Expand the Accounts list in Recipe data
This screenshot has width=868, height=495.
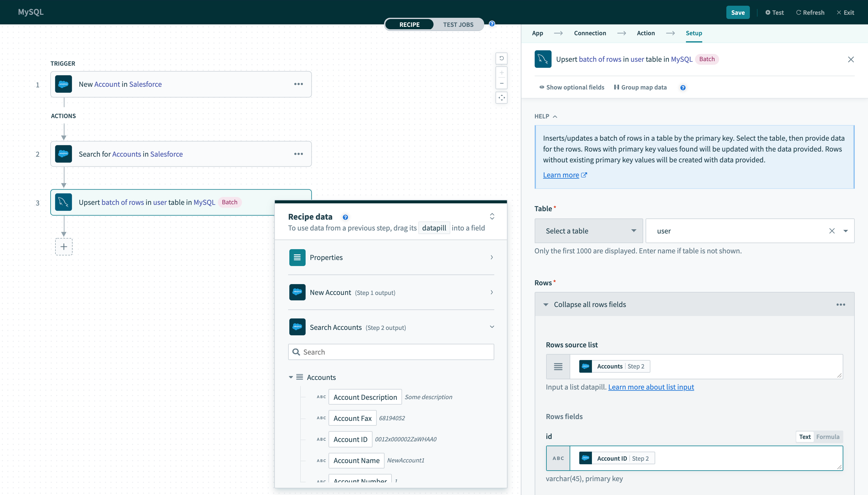point(290,377)
